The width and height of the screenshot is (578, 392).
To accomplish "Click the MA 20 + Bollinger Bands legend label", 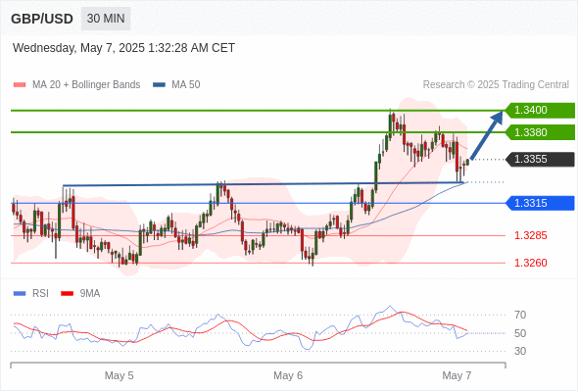I will 86,85.
